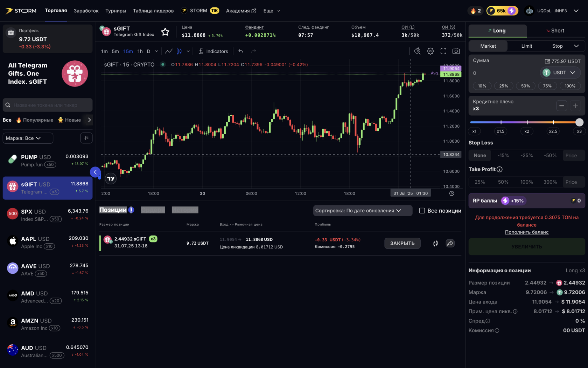588x368 pixels.
Task: Open Indicators panel
Action: [213, 51]
